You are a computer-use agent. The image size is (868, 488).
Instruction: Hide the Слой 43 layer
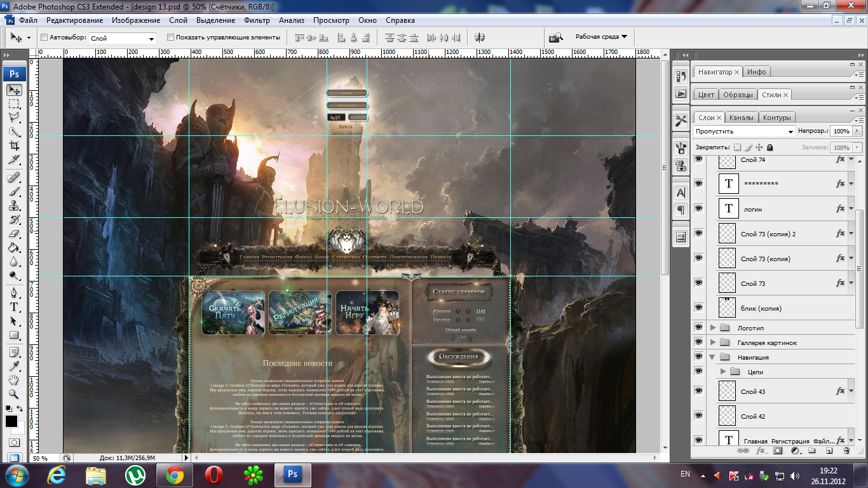click(699, 391)
